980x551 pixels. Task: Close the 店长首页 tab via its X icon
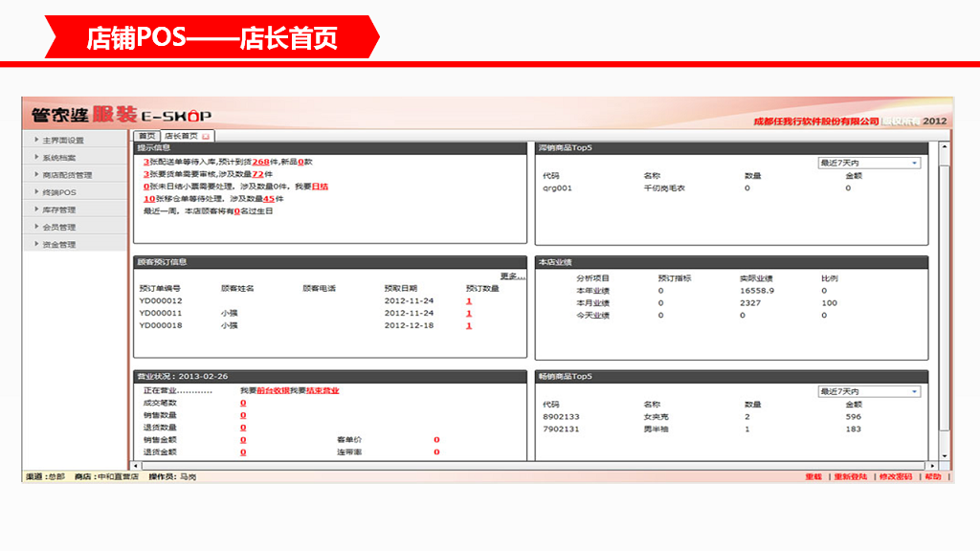click(x=206, y=137)
